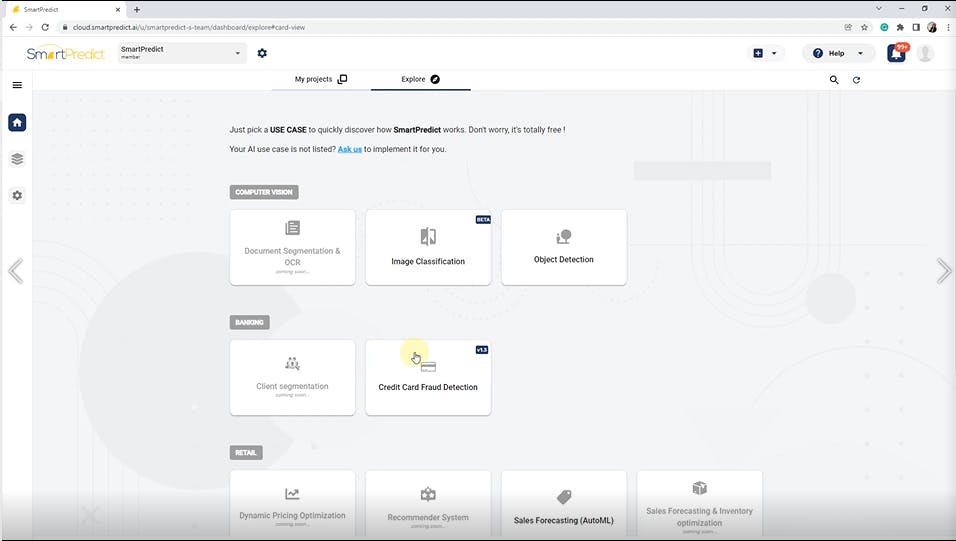Screen dimensions: 956x541
Task: Click the version badge on Credit Card Fraud Detection
Action: [482, 350]
